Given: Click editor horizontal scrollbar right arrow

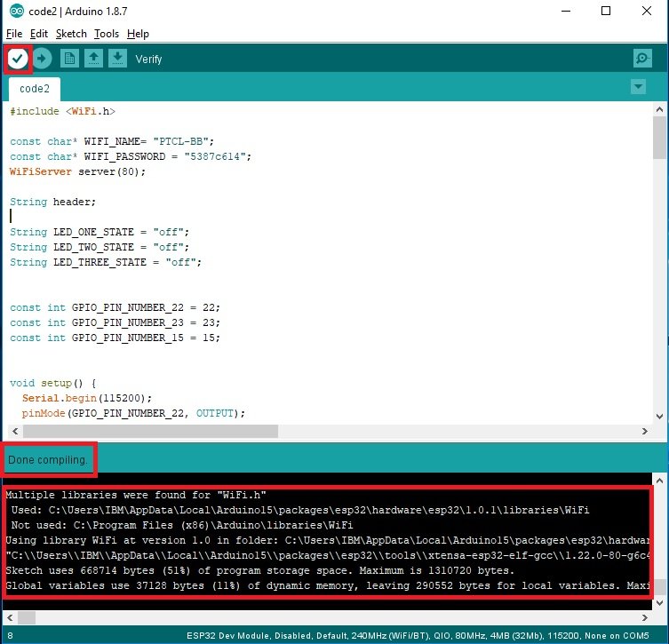Looking at the screenshot, I should 645,431.
